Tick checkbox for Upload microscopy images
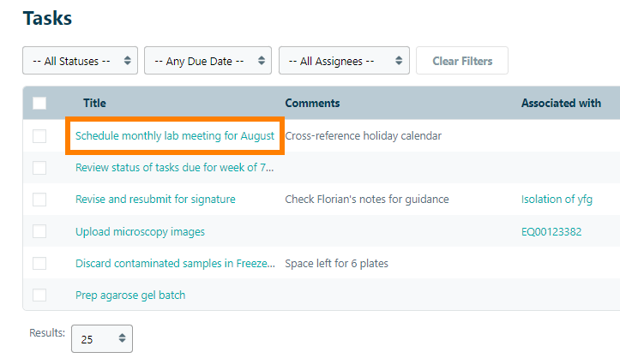This screenshot has height=364, width=620. [39, 232]
